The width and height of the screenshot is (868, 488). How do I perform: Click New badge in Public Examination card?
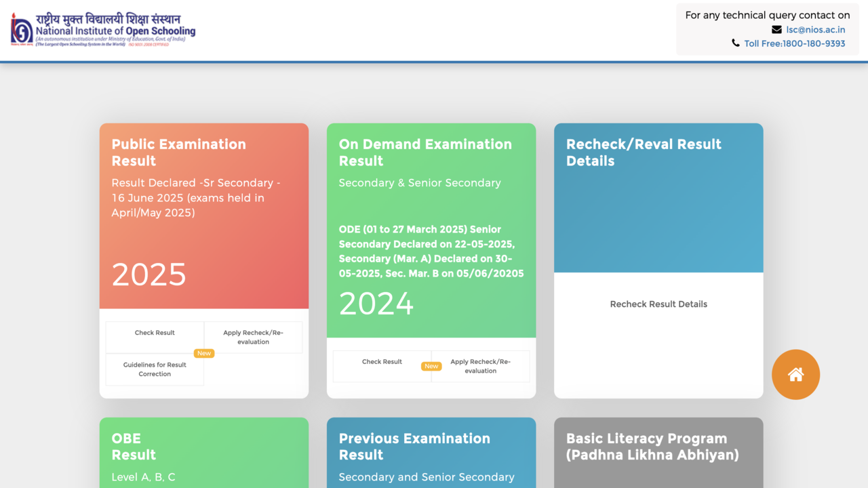(204, 353)
